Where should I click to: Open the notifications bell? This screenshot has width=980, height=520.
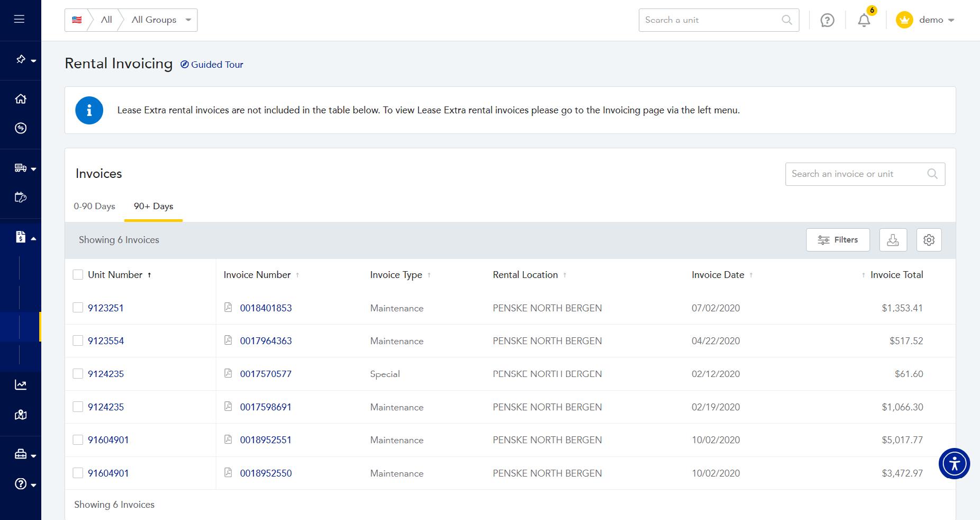(x=864, y=21)
